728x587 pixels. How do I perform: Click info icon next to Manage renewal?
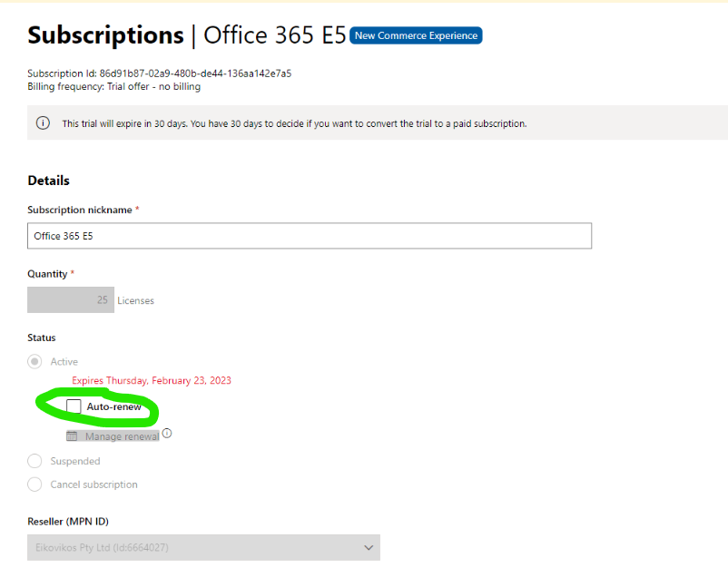tap(167, 433)
